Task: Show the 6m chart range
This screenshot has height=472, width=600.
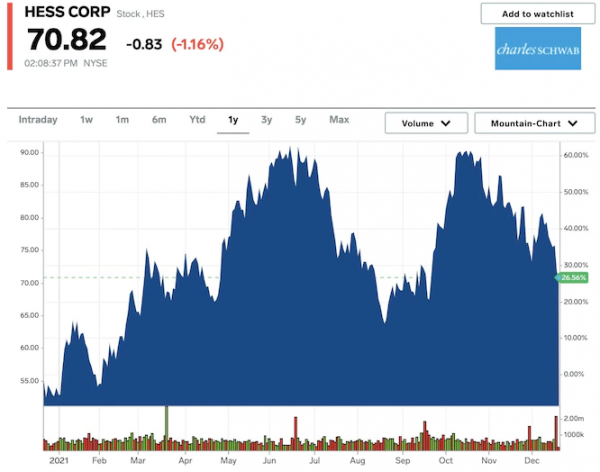Action: [159, 120]
